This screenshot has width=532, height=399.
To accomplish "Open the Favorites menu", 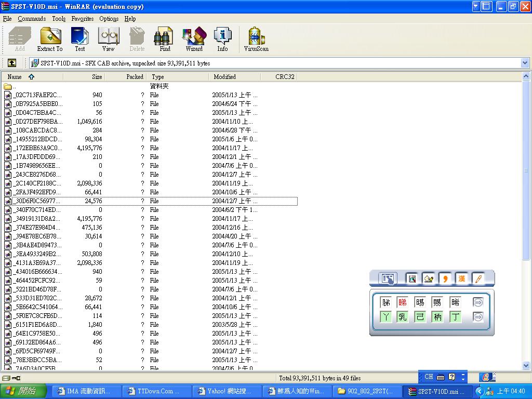I will tap(82, 18).
